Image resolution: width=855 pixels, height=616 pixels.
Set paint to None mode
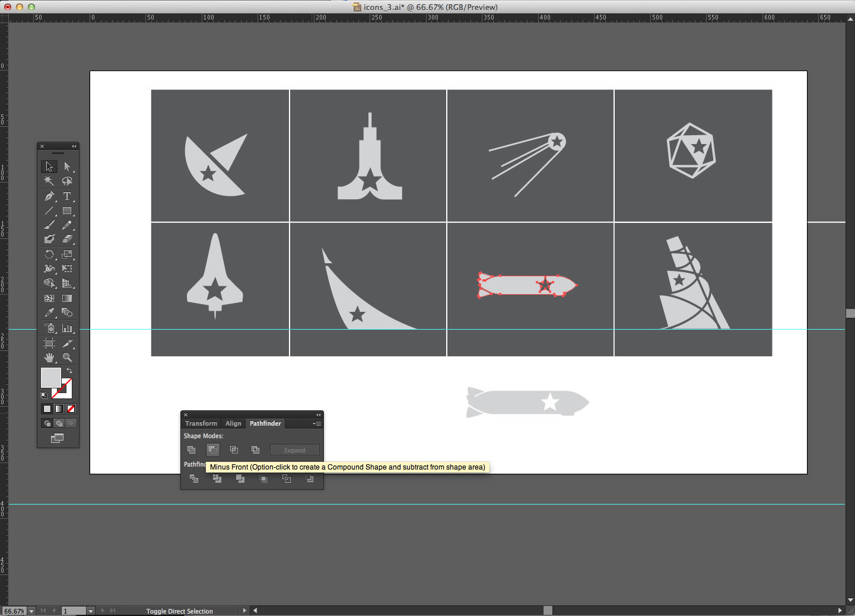pos(71,409)
